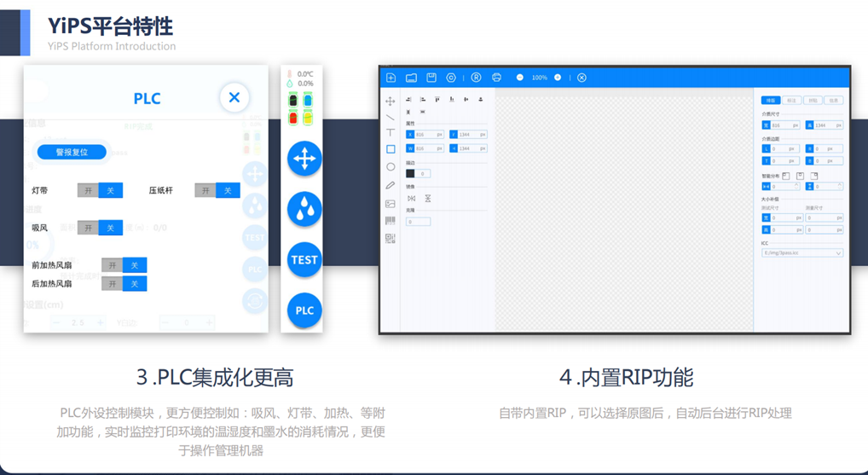
Task: Select the rectangle drawing tool
Action: coord(391,149)
